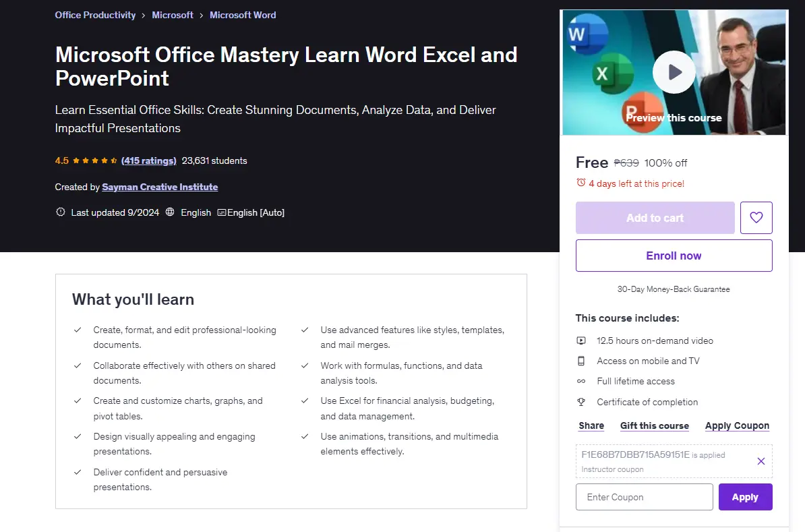Click '30-Day Money-Back Guarantee' text
Image resolution: width=805 pixels, height=532 pixels.
coord(674,289)
